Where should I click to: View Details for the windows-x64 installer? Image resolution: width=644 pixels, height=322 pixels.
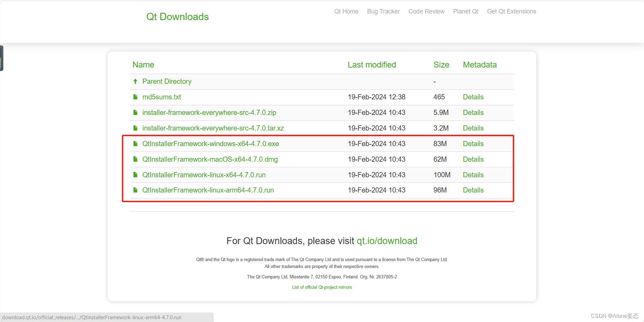pos(473,144)
